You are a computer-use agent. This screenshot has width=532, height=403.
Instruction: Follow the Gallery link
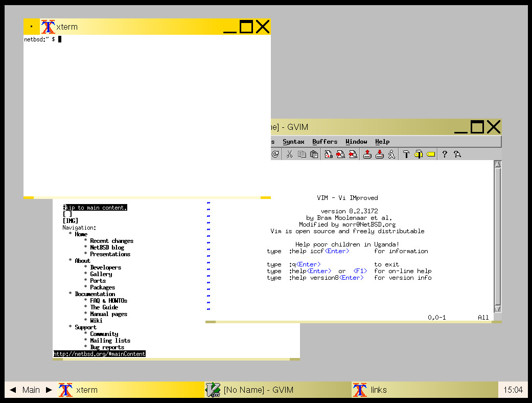coord(101,274)
